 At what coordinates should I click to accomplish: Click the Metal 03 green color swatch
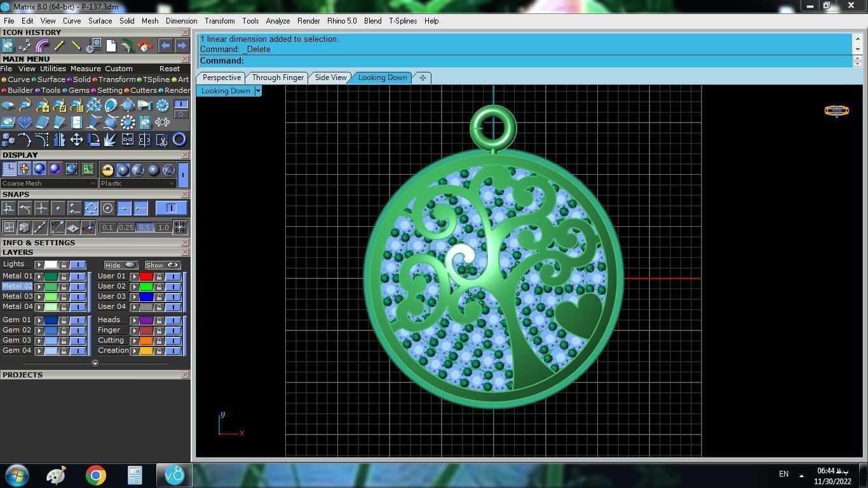click(50, 297)
